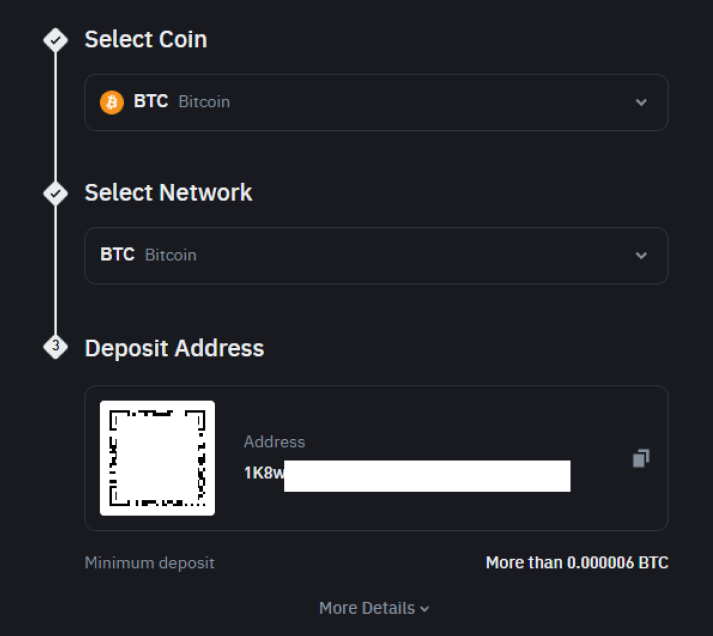Click the orange Bitcoin coin logo
713x636 pixels.
point(112,102)
